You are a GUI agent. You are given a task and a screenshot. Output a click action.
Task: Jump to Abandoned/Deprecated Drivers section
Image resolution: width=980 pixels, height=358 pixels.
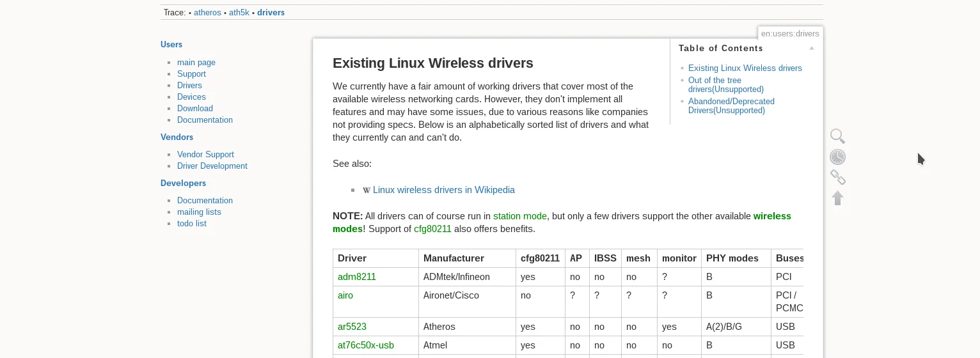pos(731,106)
